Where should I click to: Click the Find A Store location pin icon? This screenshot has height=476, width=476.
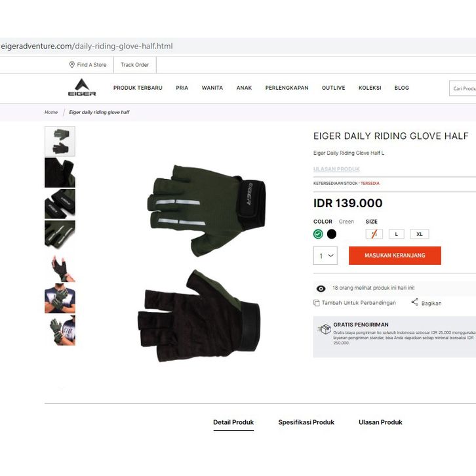(72, 65)
